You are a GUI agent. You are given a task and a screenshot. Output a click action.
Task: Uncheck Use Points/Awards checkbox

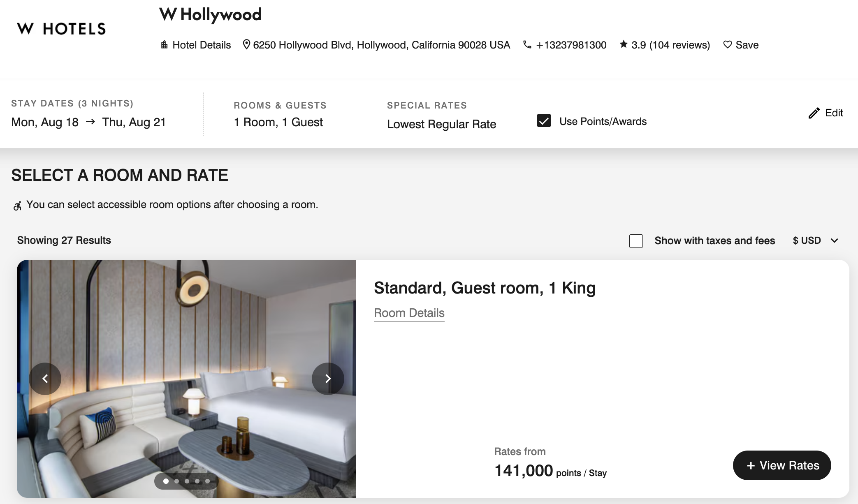tap(544, 120)
